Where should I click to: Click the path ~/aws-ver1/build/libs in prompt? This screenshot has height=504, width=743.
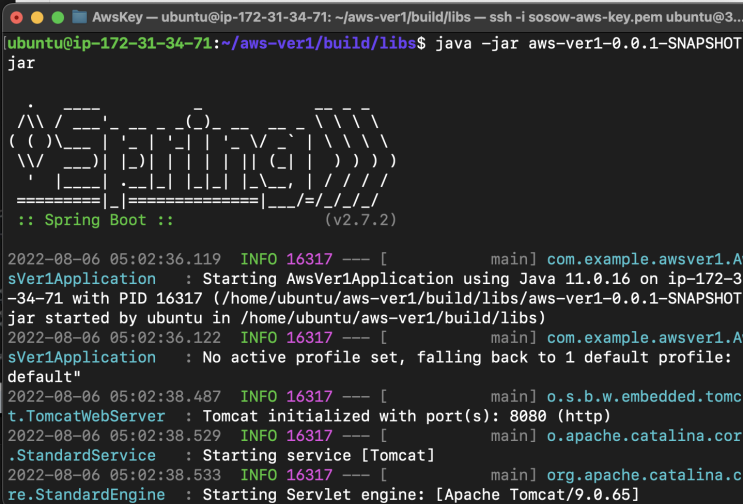(318, 43)
